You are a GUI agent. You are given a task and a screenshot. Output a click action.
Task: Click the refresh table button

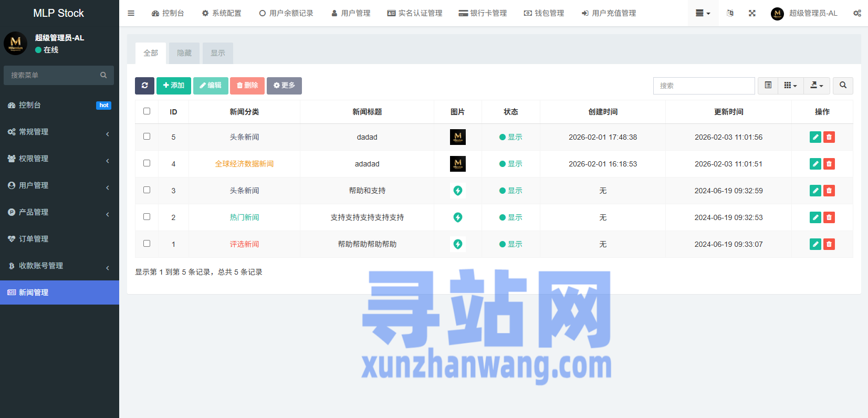pos(144,86)
